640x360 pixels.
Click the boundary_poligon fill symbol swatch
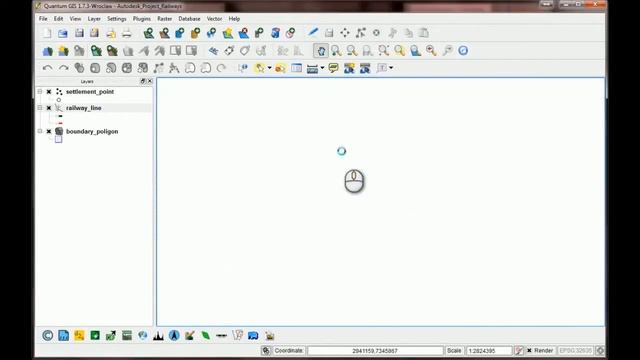click(x=58, y=140)
